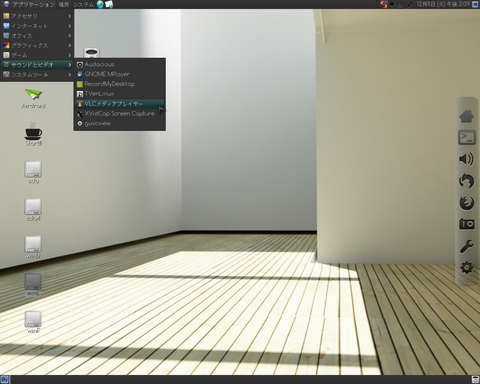The width and height of the screenshot is (480, 384).
Task: Launch the globe web browser panel icon
Action: pyautogui.click(x=100, y=4)
